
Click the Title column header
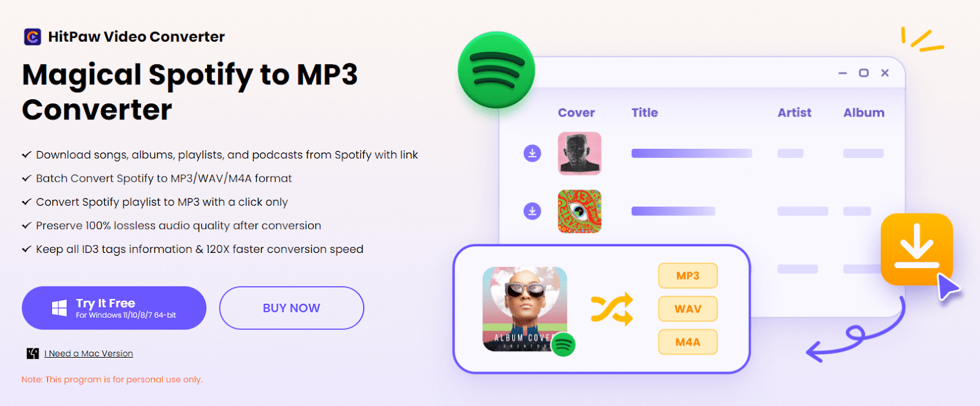click(x=644, y=113)
